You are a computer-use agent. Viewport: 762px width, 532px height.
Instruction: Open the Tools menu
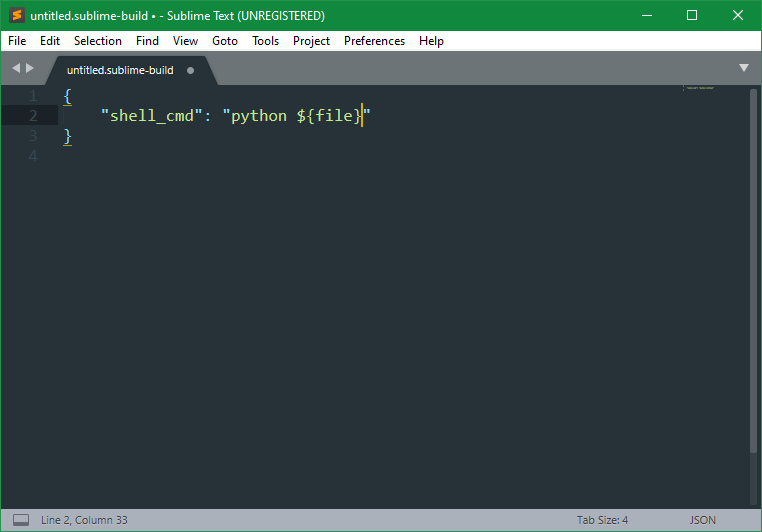(x=265, y=41)
